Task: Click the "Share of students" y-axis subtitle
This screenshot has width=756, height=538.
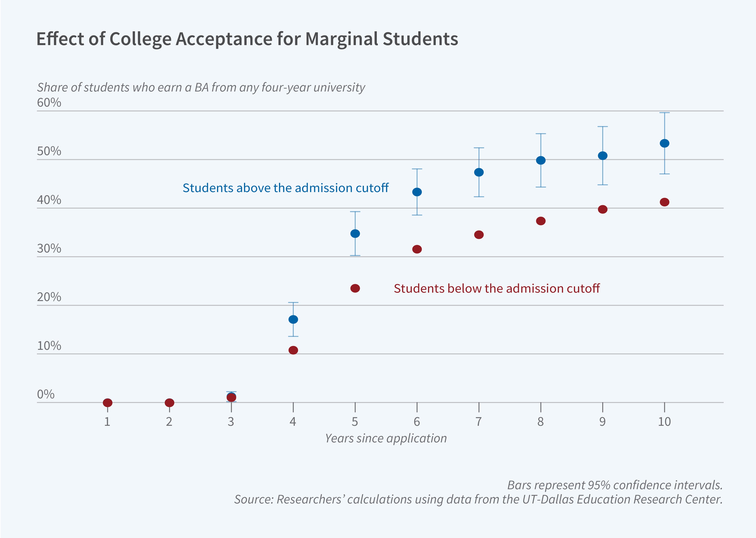Action: 201,87
